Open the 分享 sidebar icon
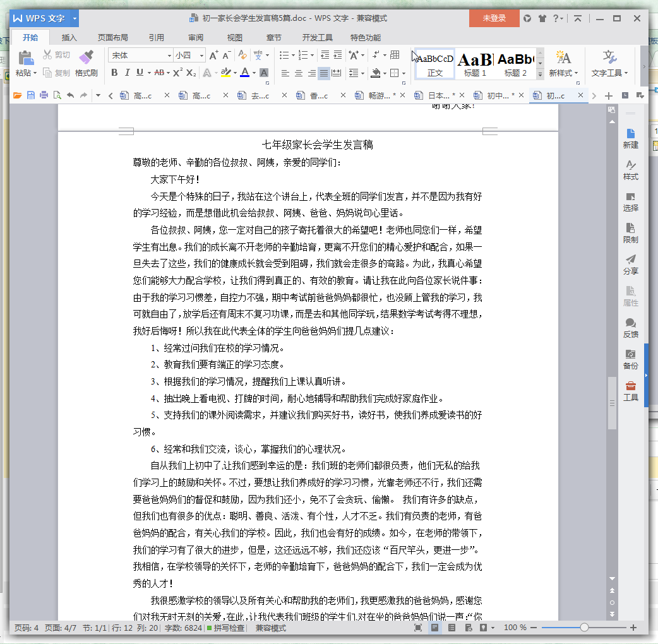The width and height of the screenshot is (658, 644). (630, 265)
